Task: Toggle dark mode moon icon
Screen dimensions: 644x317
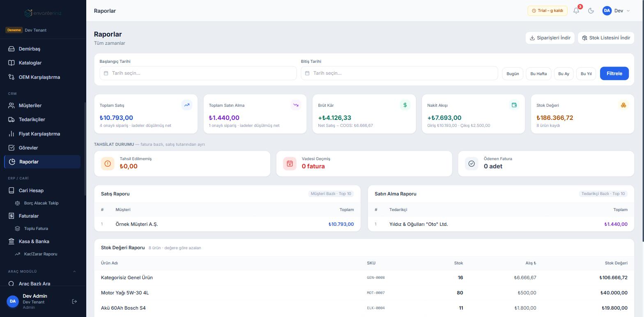Action: 591,11
